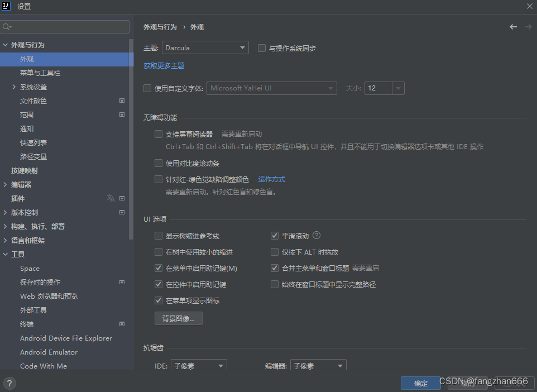Viewport: 537px width, 392px height.
Task: Enable 与操作系统同步 checkbox
Action: 262,48
